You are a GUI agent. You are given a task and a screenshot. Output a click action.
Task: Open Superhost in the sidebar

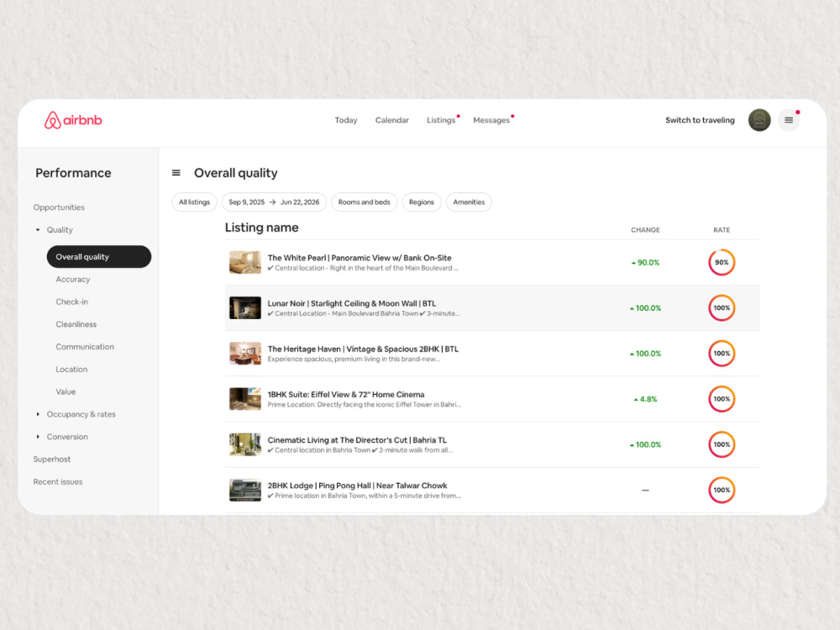pos(51,459)
